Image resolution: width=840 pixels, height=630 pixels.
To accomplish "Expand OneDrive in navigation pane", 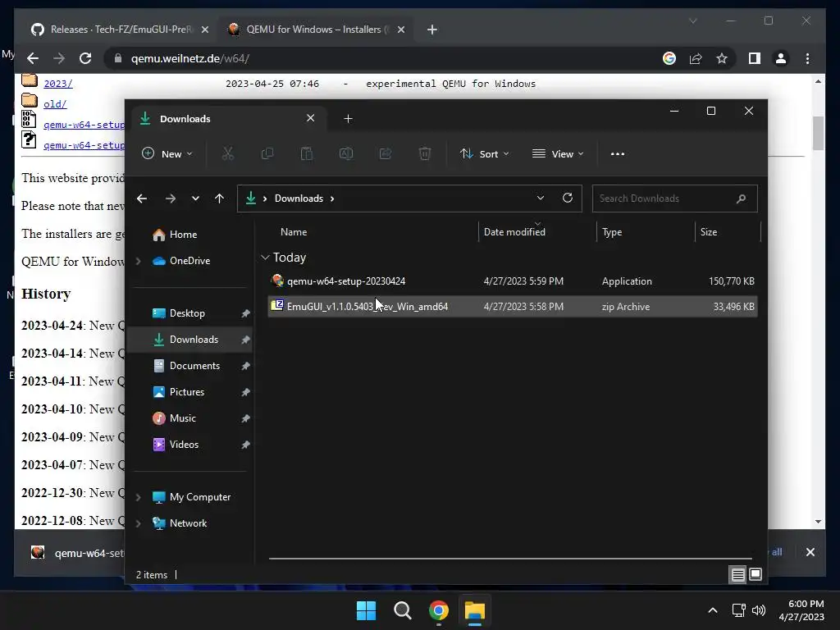I will 138,261.
